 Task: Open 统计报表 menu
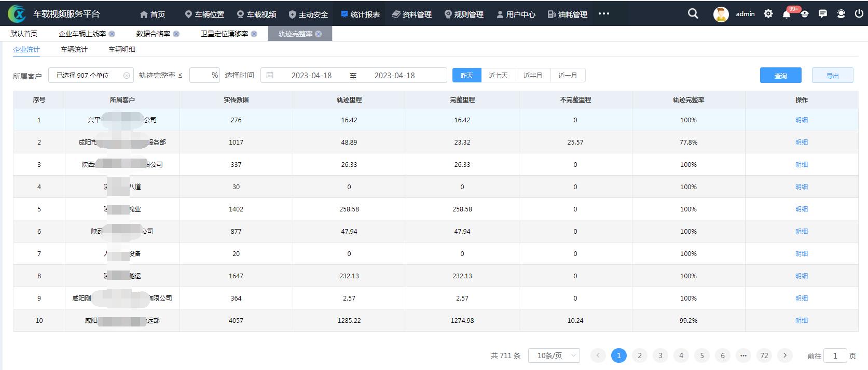360,15
